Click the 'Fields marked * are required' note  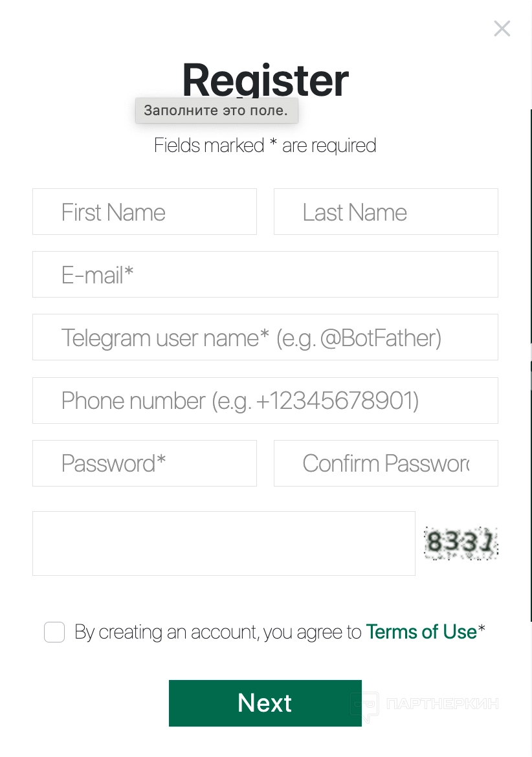point(265,146)
